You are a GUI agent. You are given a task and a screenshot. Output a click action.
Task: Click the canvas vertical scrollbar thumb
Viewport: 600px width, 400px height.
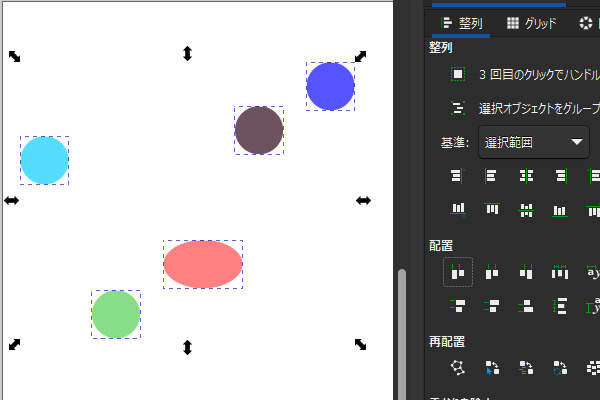pyautogui.click(x=402, y=334)
